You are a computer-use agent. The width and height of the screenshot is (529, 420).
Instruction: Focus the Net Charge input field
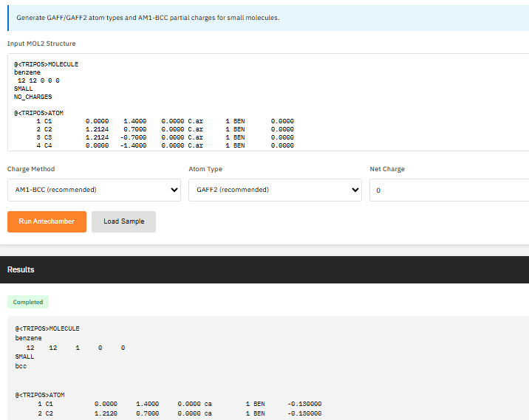(449, 190)
